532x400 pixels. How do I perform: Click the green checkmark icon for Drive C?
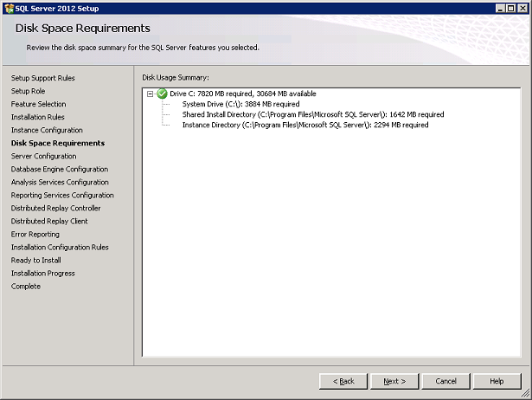(x=162, y=94)
